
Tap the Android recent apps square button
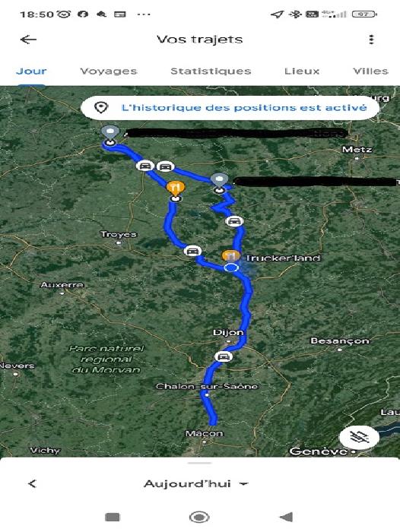coord(113,518)
